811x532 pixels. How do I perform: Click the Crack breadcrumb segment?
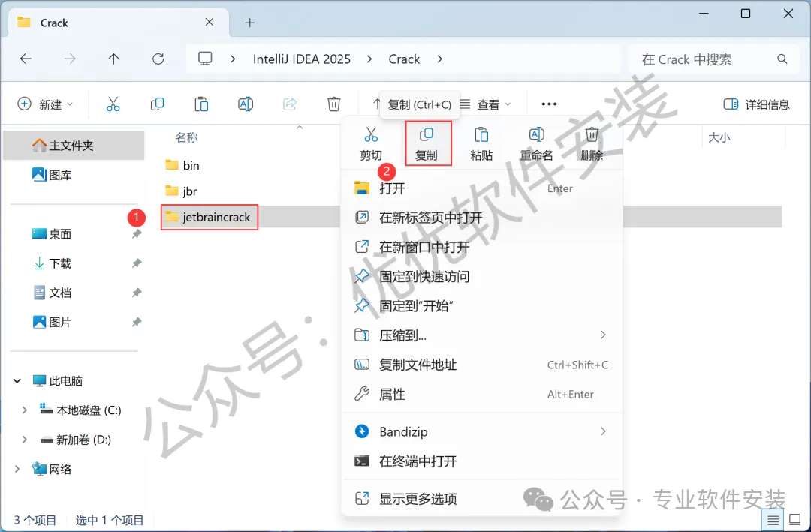click(404, 59)
